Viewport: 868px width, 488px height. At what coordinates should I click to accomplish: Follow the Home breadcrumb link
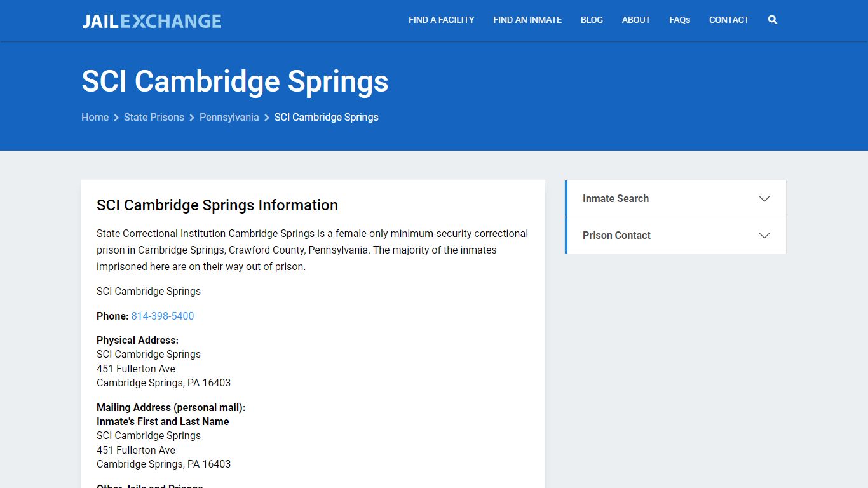point(95,117)
